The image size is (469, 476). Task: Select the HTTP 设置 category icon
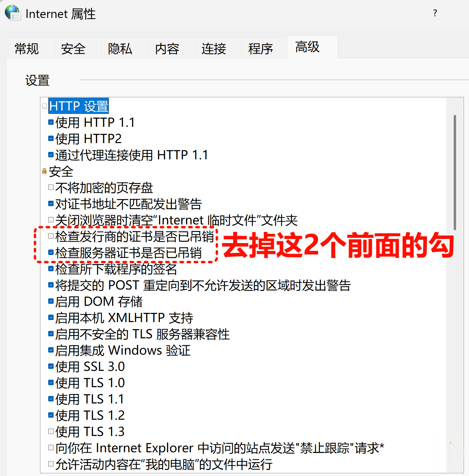[44, 106]
